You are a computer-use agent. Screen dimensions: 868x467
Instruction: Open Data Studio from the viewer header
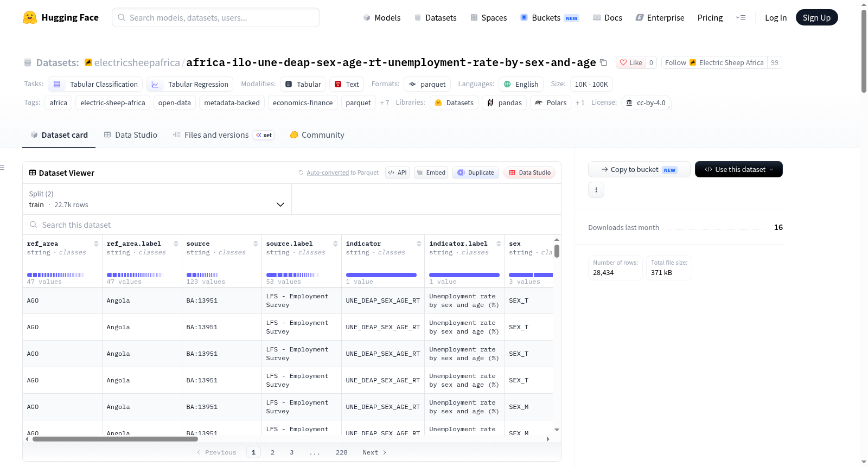click(x=529, y=172)
